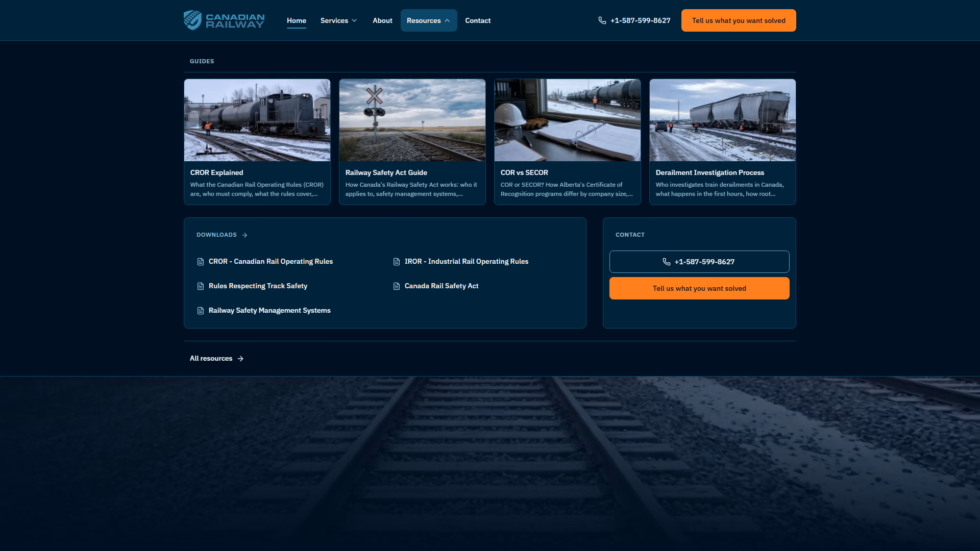Click the CROR Explained title
The image size is (980, 551).
click(216, 172)
